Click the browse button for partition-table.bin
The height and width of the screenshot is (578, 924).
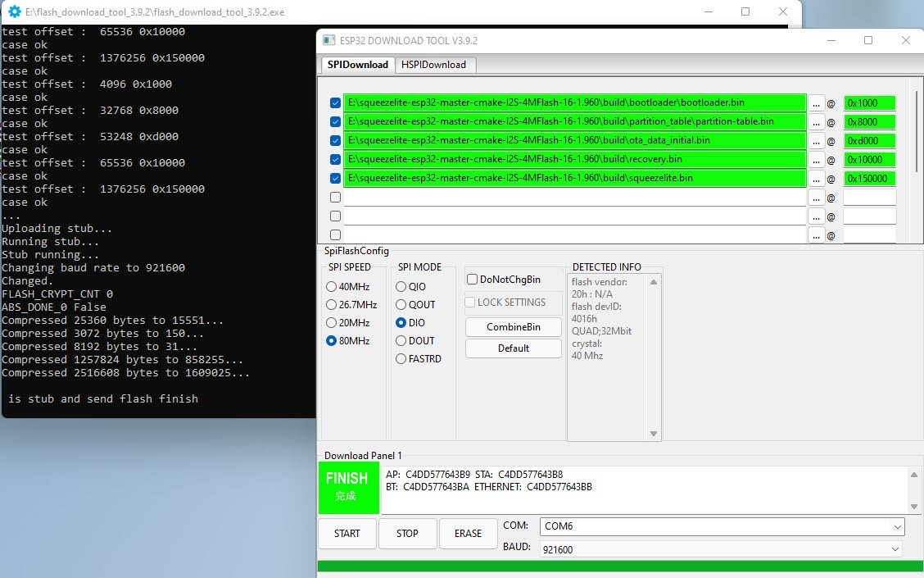click(x=816, y=122)
